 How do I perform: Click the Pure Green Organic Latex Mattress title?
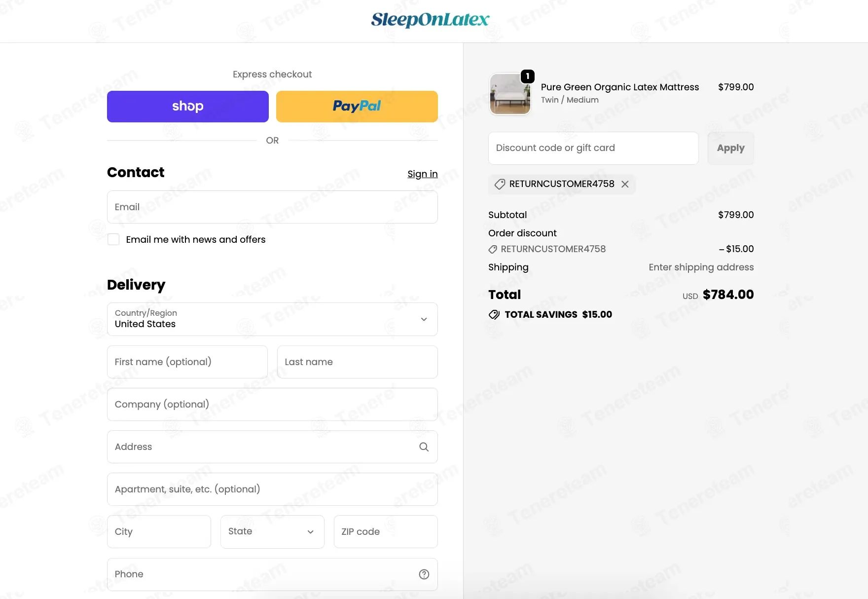620,87
